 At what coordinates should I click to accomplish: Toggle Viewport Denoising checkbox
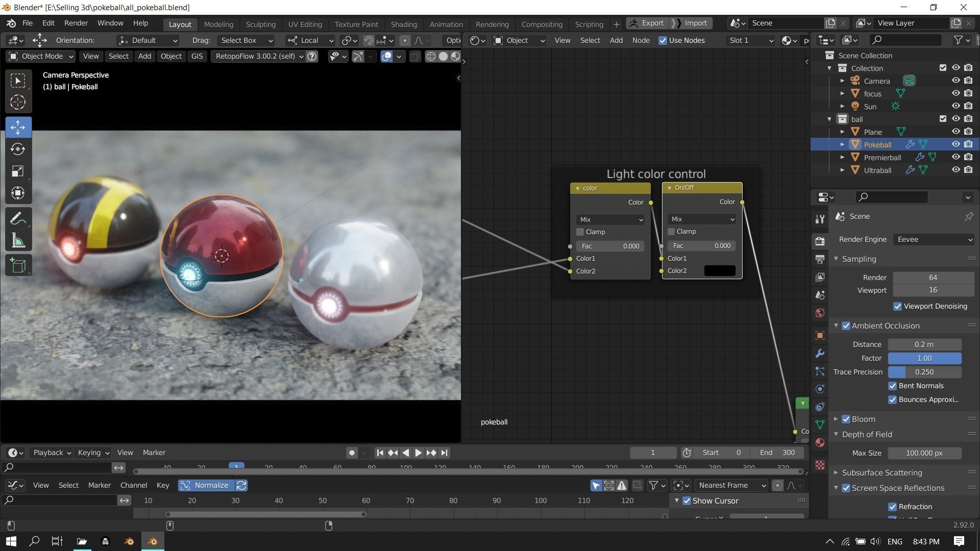897,306
